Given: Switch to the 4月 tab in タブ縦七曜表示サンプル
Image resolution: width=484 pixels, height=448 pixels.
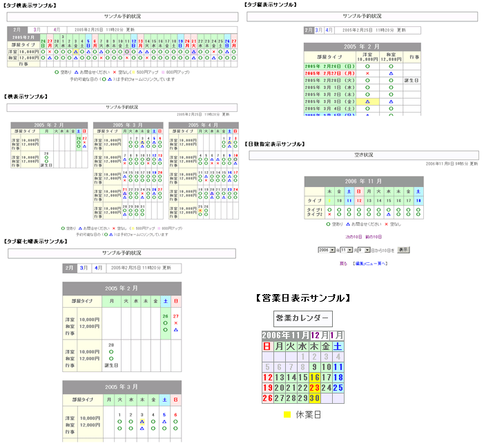Looking at the screenshot, I should [99, 268].
